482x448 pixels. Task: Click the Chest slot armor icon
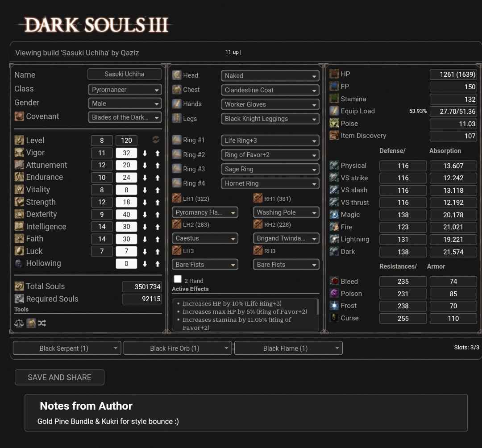(x=177, y=90)
